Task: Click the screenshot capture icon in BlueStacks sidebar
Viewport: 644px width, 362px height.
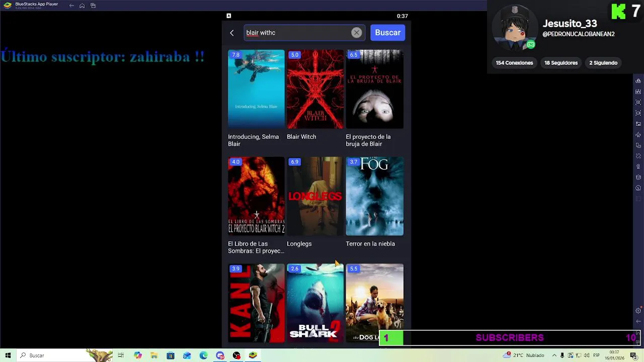Action: 638,102
